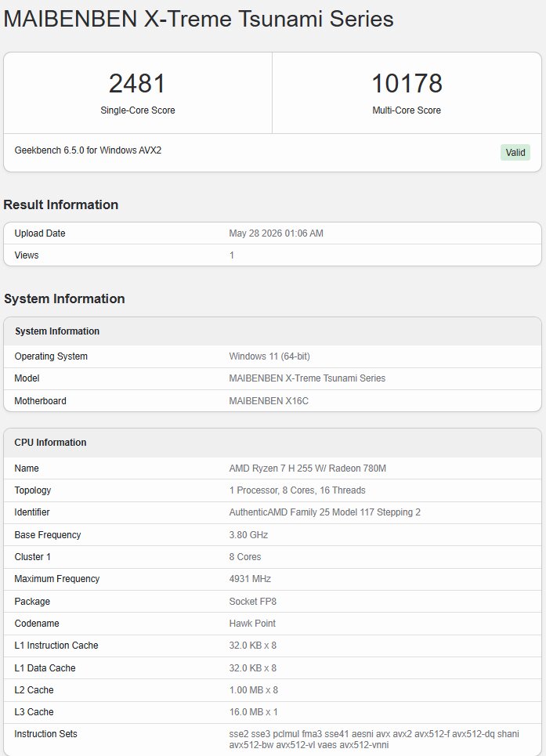This screenshot has width=546, height=756.
Task: Click the Base Frequency label
Action: 47,535
